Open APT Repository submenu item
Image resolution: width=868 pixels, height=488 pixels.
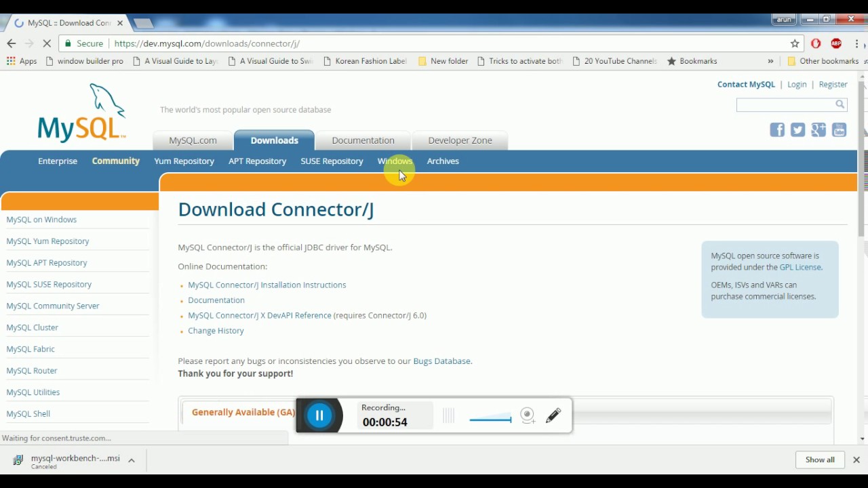(257, 161)
